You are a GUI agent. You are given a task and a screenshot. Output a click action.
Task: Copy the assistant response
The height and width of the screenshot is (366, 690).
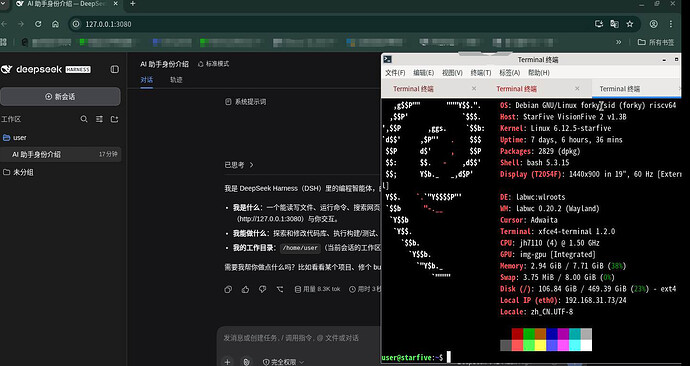pyautogui.click(x=228, y=289)
